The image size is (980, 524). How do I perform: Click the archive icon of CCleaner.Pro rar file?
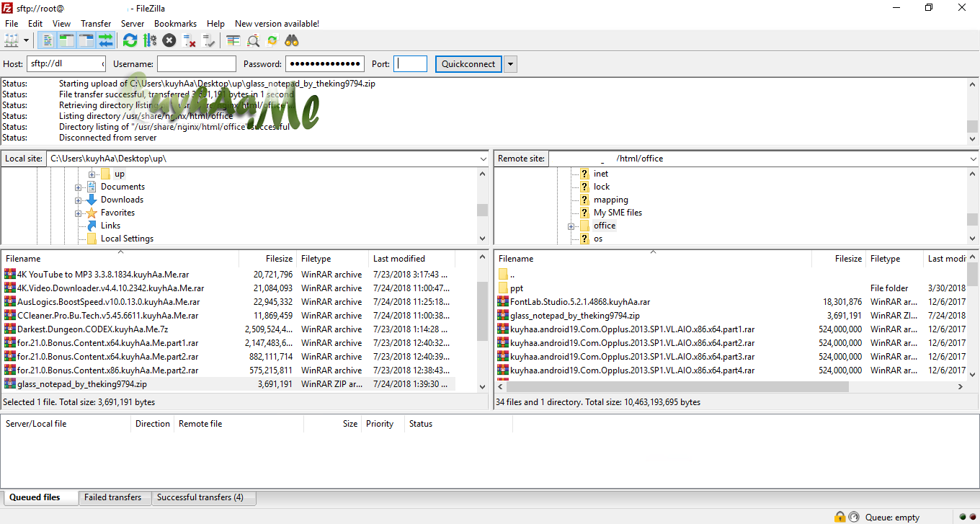coord(9,316)
